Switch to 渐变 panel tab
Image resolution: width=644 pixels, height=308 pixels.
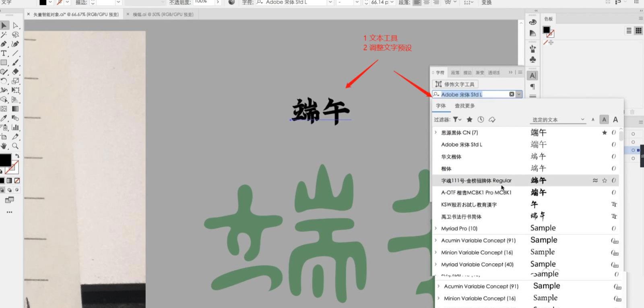click(x=480, y=73)
